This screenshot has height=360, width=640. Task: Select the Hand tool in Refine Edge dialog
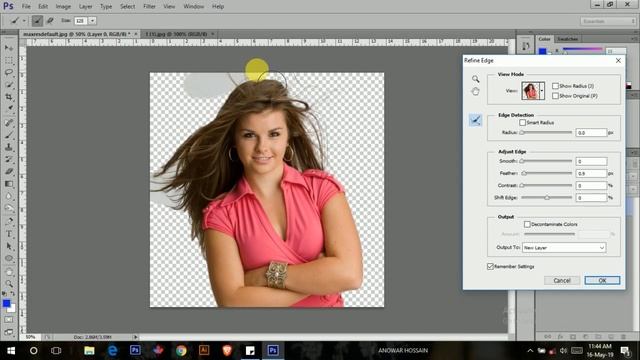pyautogui.click(x=476, y=91)
